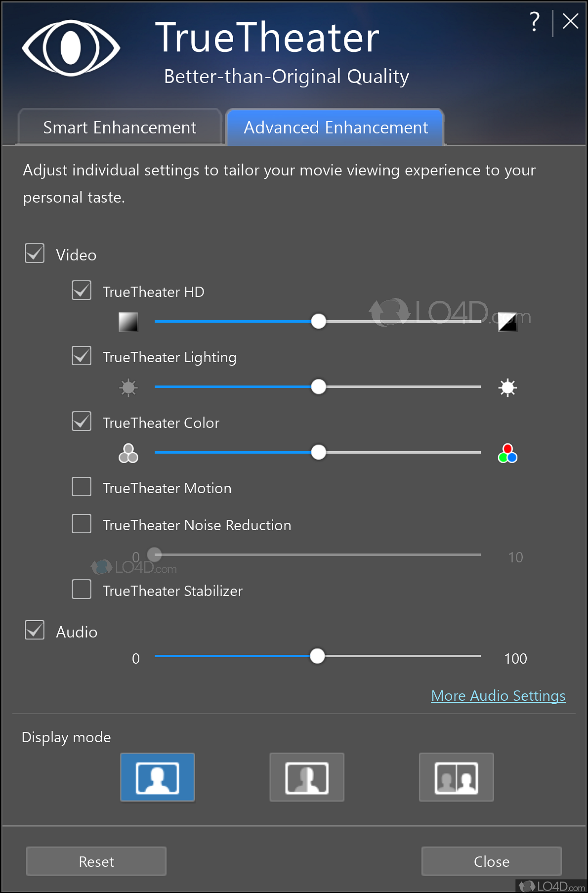Select the split-screen display mode
This screenshot has width=588, height=893.
click(307, 777)
